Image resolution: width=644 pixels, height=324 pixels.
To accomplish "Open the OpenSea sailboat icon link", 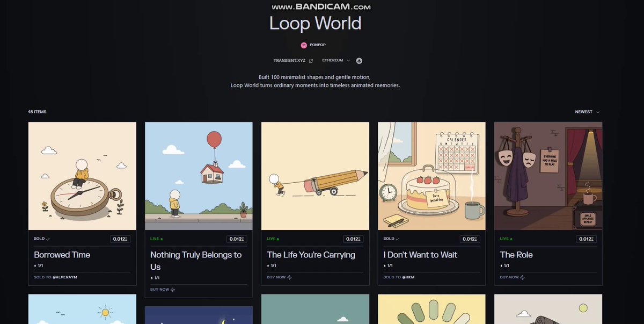I will coord(359,61).
